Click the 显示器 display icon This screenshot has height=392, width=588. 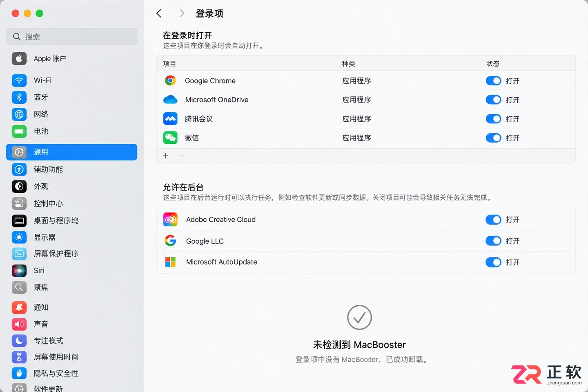[19, 237]
